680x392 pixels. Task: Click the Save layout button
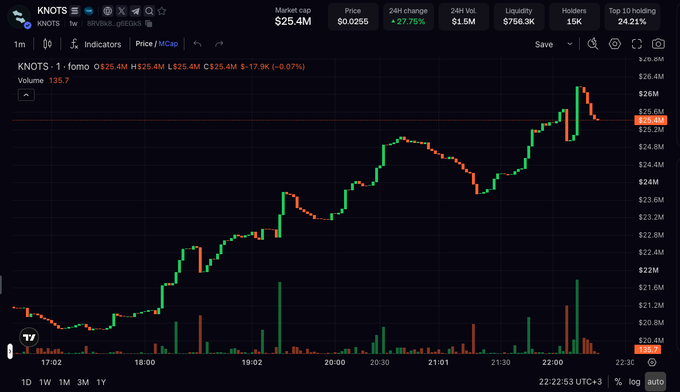(544, 44)
